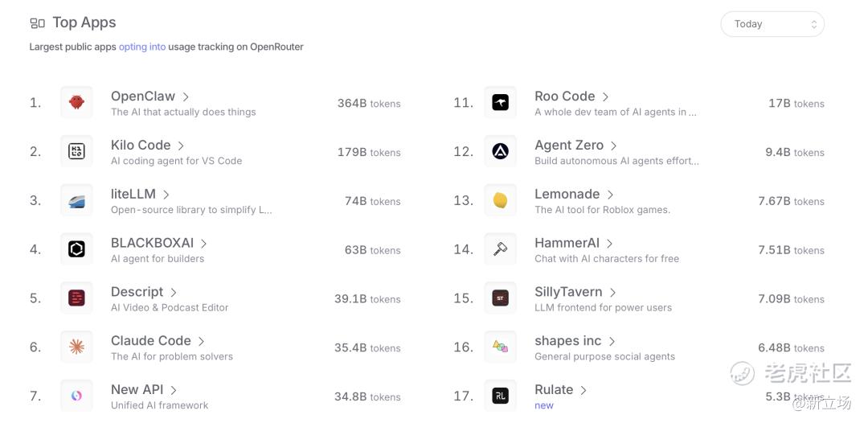Click the OpenClaw red app icon
Screen dimensions: 868x423
pyautogui.click(x=76, y=103)
